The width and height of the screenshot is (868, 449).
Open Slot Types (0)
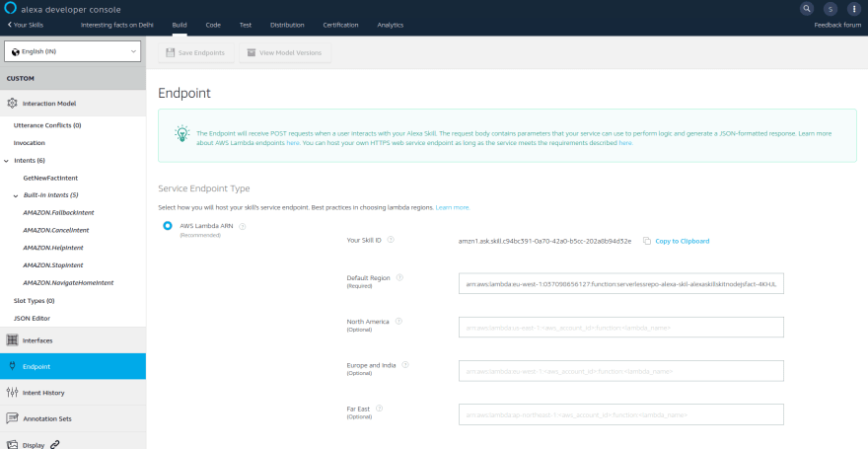click(35, 301)
